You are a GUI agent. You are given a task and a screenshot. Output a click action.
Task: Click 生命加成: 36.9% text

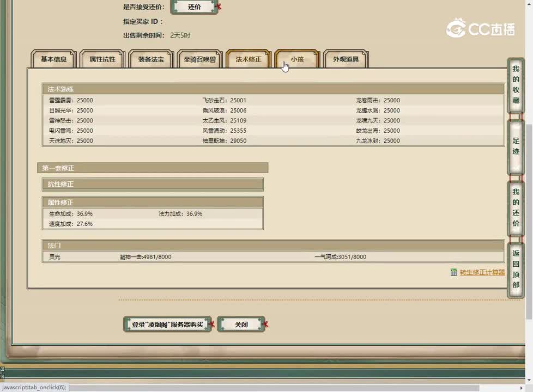tap(71, 213)
